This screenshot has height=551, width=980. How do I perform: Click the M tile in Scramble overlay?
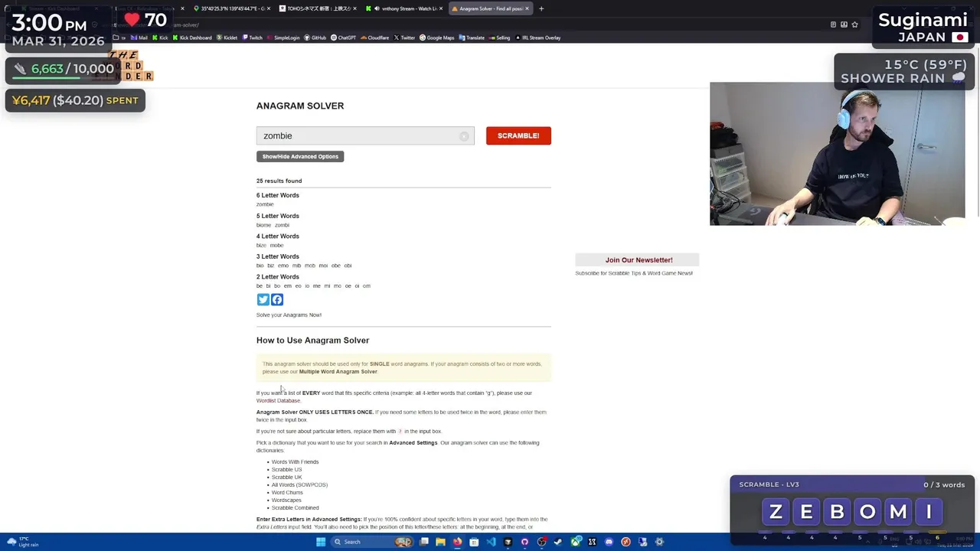click(898, 511)
